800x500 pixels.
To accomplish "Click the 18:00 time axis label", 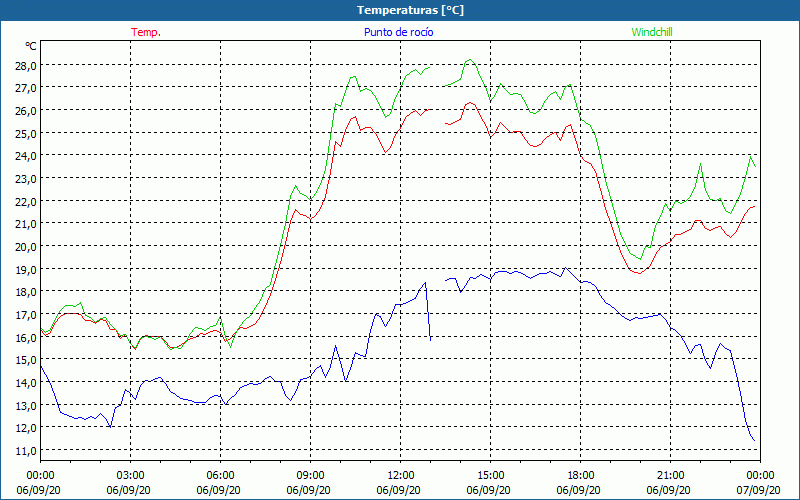I will click(x=581, y=476).
